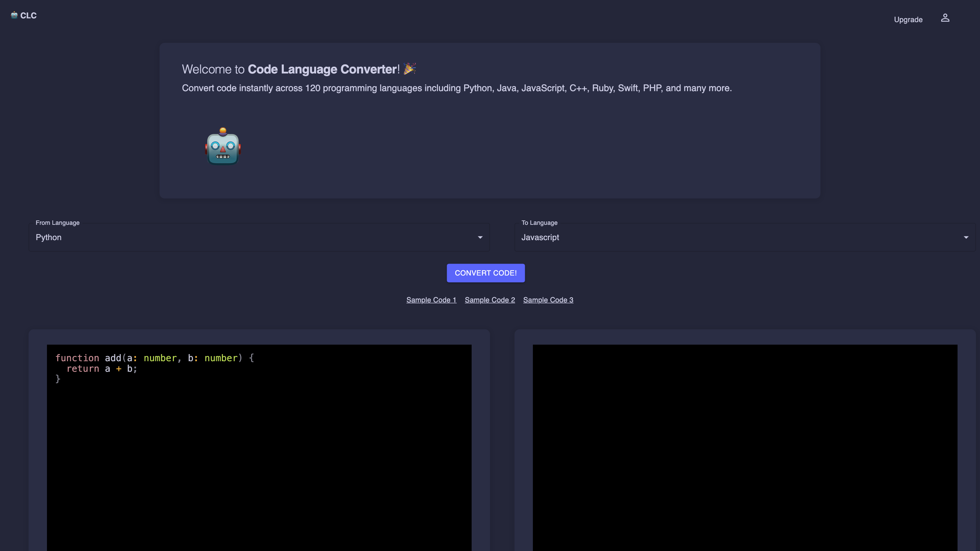
Task: Click the party popper emoji in the welcome heading
Action: point(410,68)
